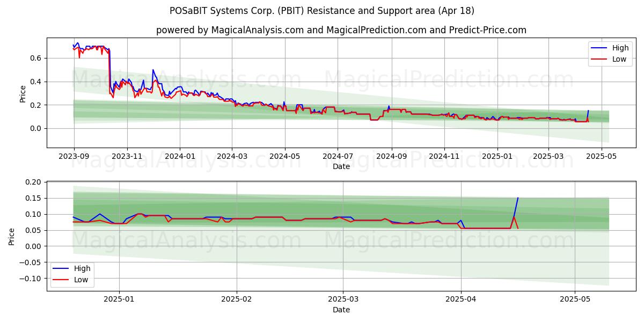Click the 0.0 price tick in top chart
The width and height of the screenshot is (644, 322).
tap(36, 128)
